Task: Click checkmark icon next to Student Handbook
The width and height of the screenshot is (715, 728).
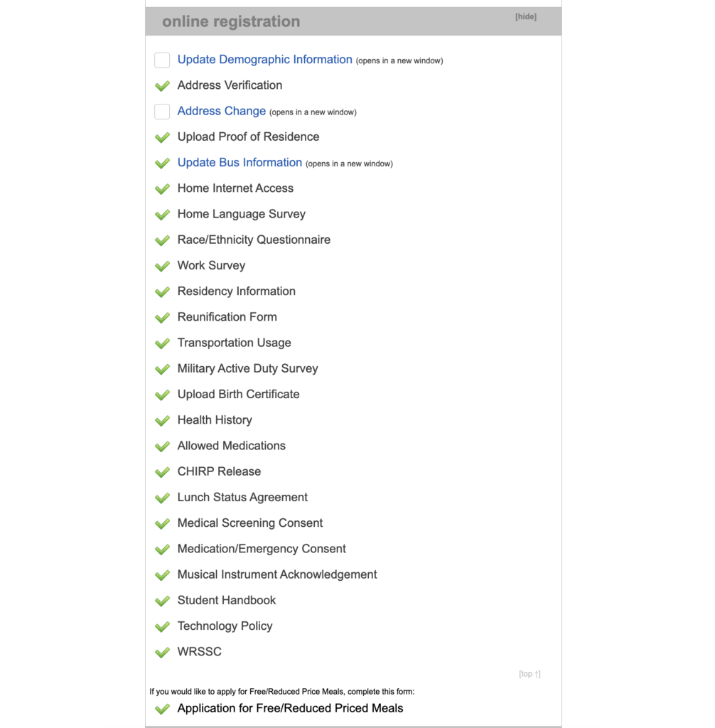Action: tap(162, 601)
